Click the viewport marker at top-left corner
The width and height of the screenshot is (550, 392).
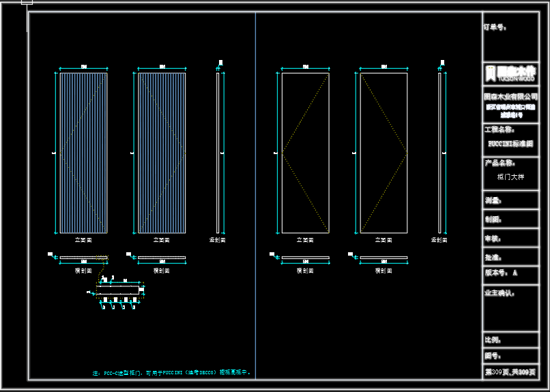point(27,2)
